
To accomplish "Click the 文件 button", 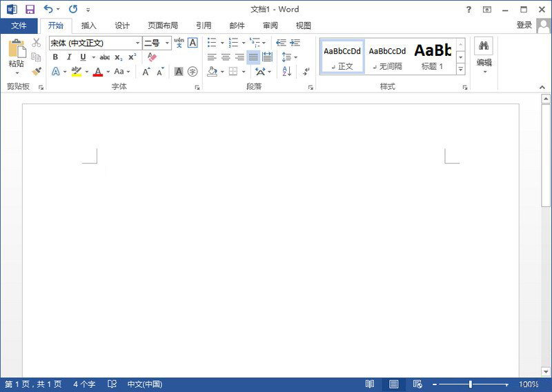I will (x=19, y=26).
